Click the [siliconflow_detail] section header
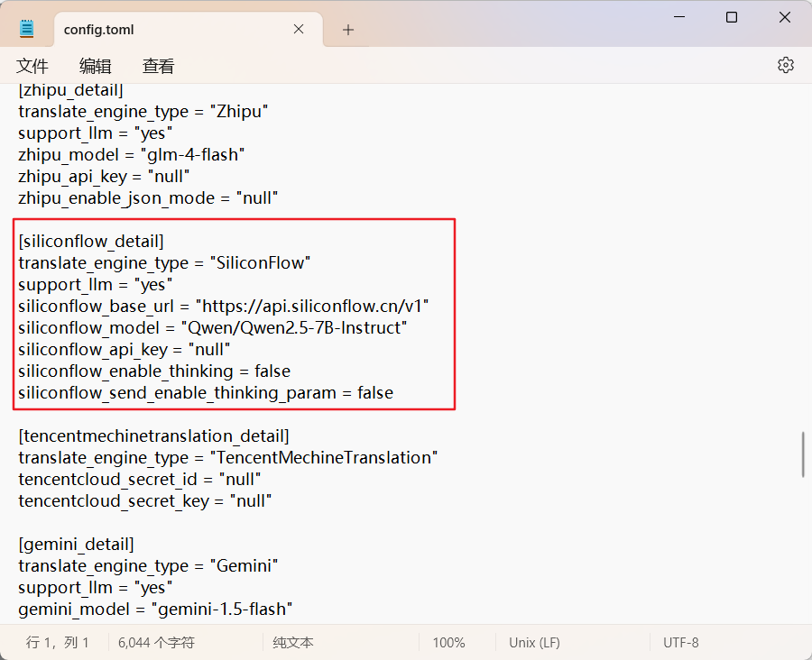 click(x=91, y=242)
